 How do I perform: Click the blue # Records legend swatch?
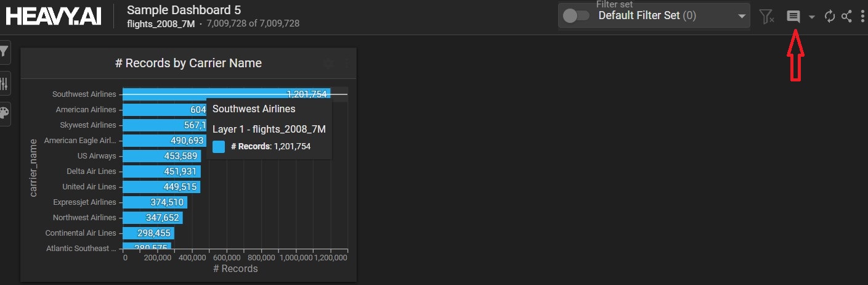(219, 147)
